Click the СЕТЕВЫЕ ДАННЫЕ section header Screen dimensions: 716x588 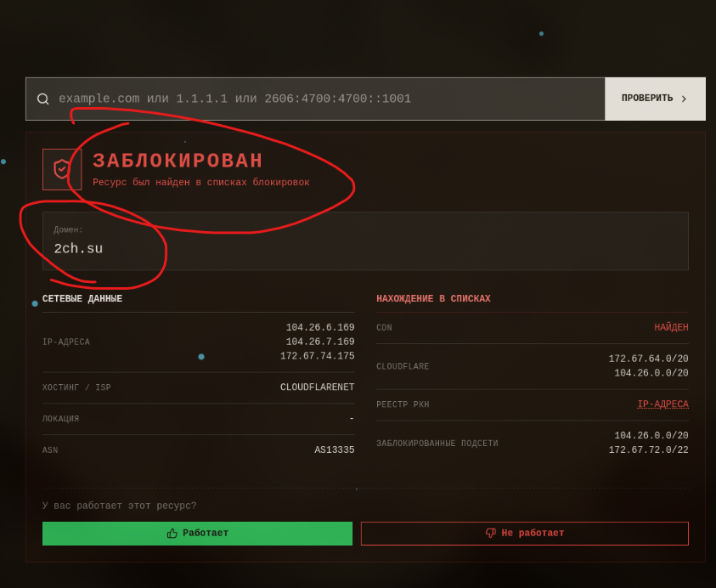82,298
